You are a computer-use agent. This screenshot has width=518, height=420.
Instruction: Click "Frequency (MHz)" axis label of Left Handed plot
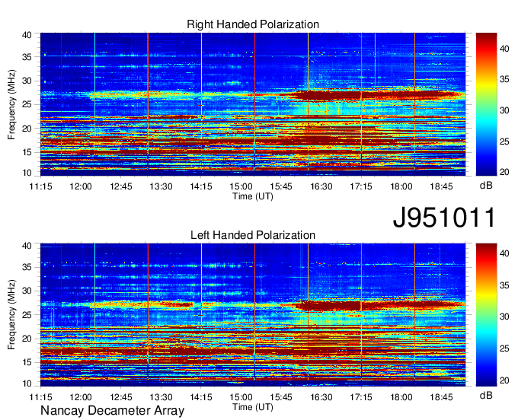11,315
